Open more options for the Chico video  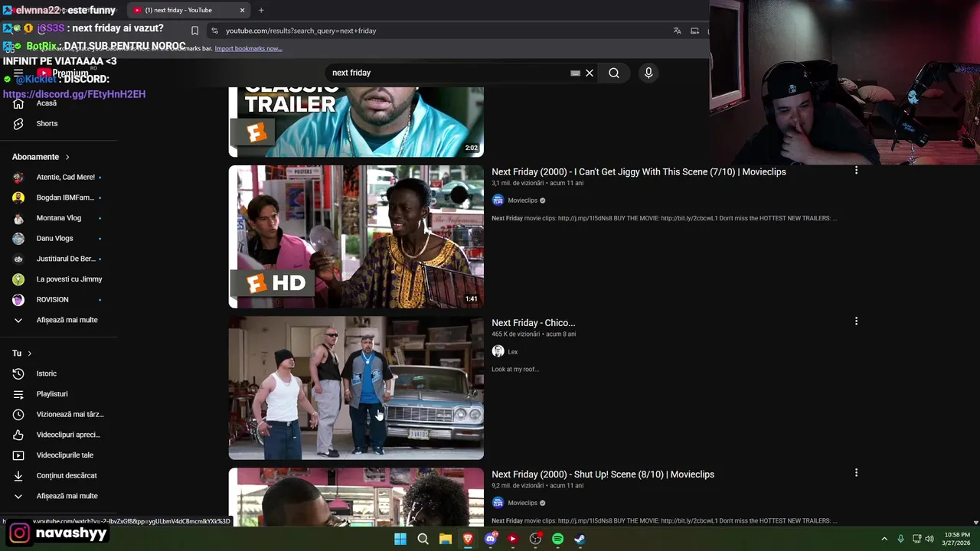pos(856,321)
